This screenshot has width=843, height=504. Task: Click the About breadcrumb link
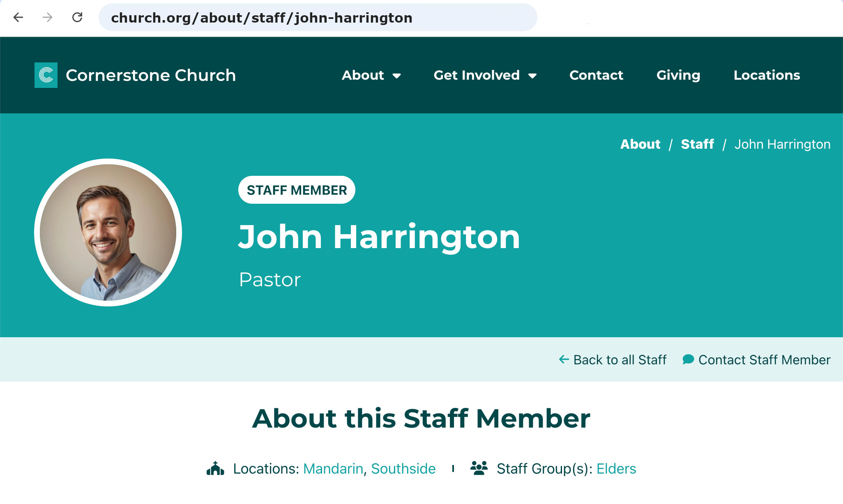(640, 144)
